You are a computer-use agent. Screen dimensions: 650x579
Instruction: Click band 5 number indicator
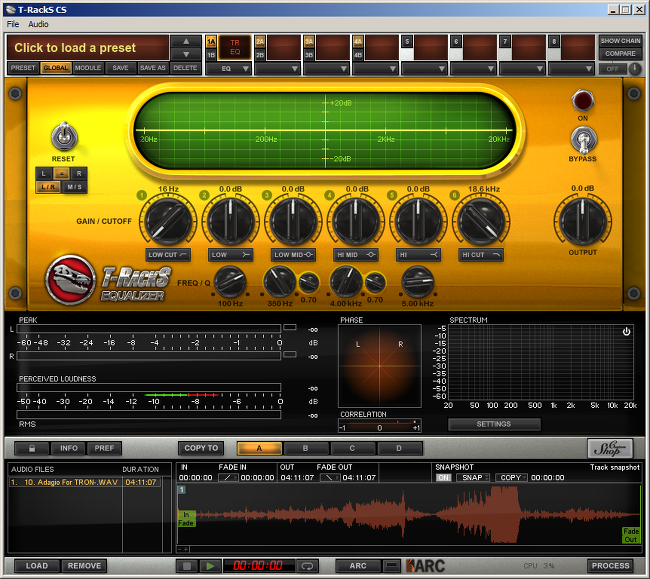pyautogui.click(x=392, y=195)
